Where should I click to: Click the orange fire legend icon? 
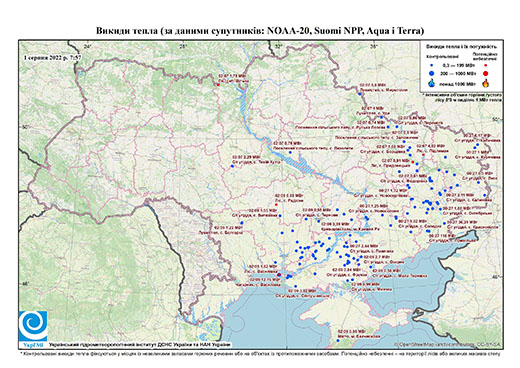pos(486,83)
